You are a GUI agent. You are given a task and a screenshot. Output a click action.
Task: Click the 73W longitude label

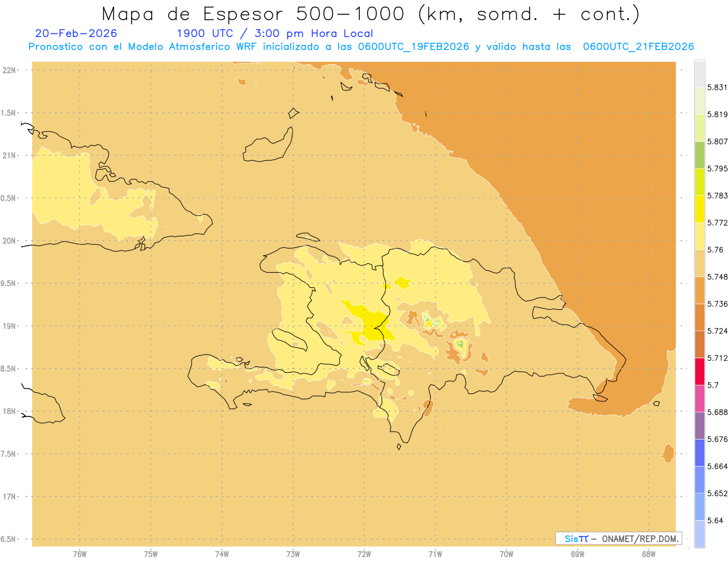[293, 554]
